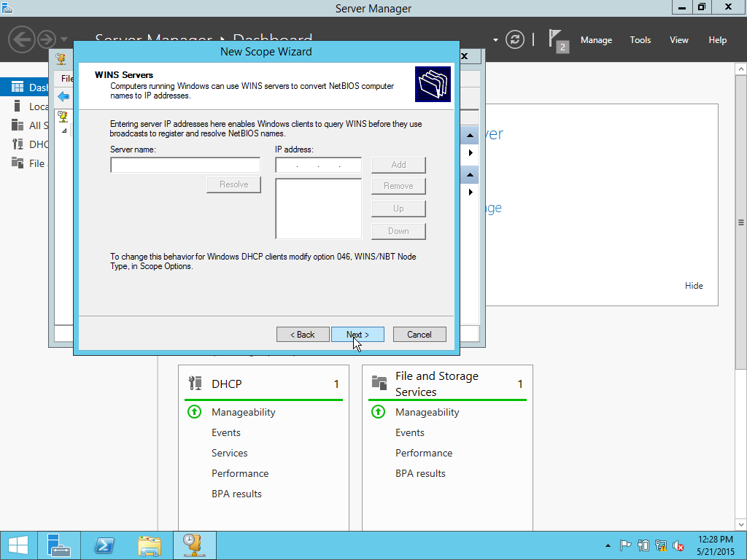Close the DHCP console window behind wizard
Image resolution: width=747 pixels, height=560 pixels.
click(465, 56)
